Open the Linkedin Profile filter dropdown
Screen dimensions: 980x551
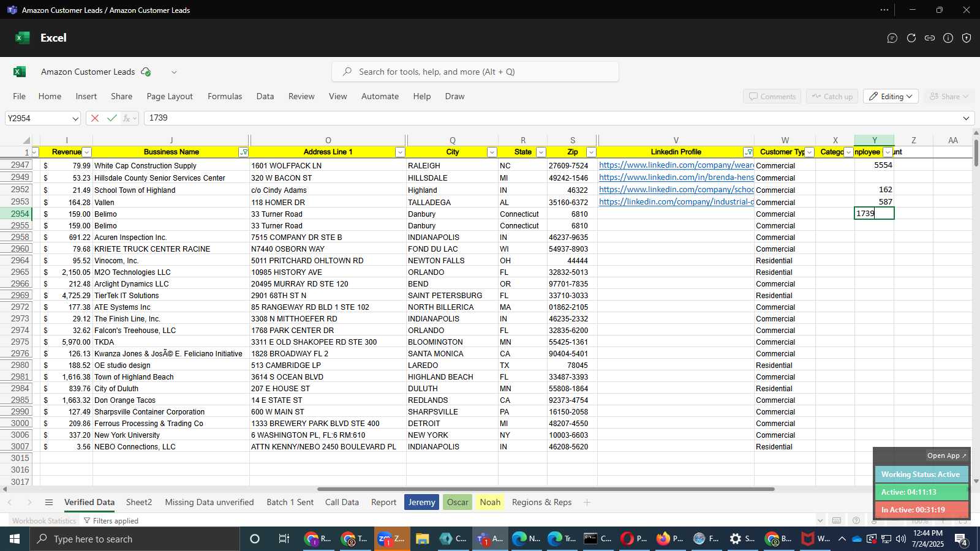(x=748, y=152)
